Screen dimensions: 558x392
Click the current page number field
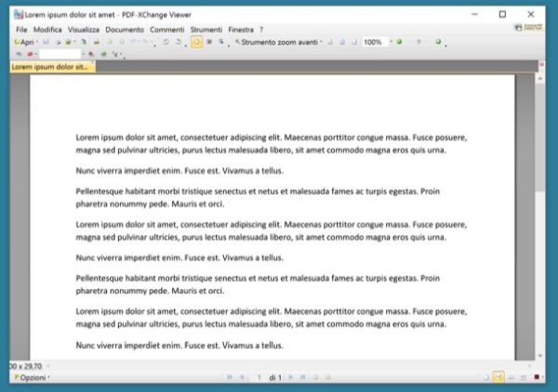click(259, 377)
